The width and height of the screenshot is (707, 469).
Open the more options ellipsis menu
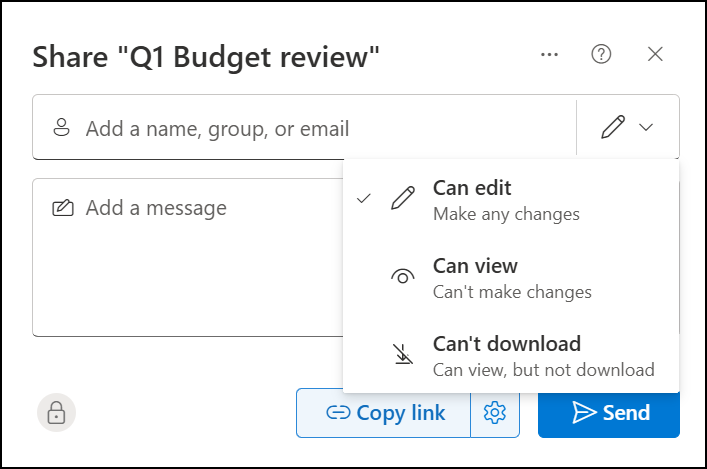549,55
